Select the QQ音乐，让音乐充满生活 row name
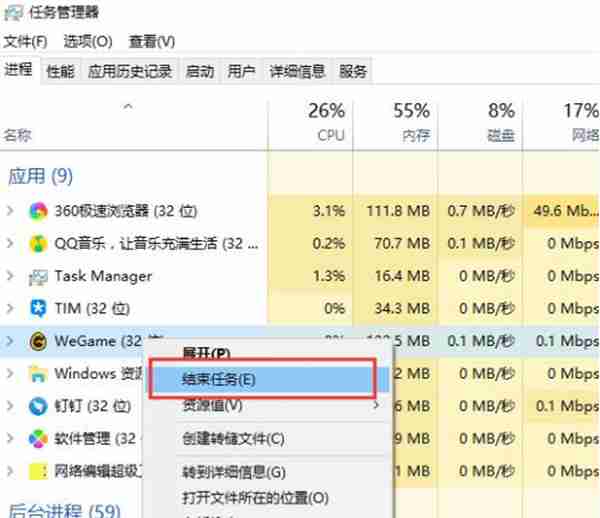This screenshot has height=518, width=600. click(x=156, y=243)
